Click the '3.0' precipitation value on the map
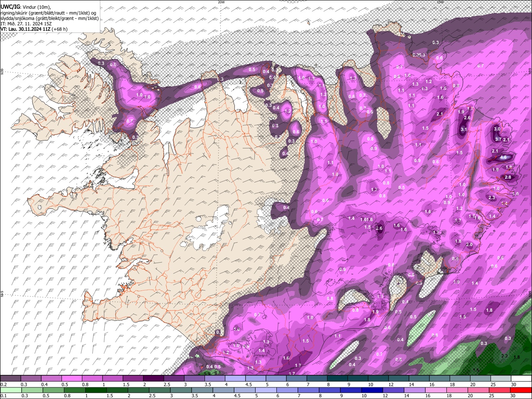The height and width of the screenshot is (399, 532). coord(497,129)
